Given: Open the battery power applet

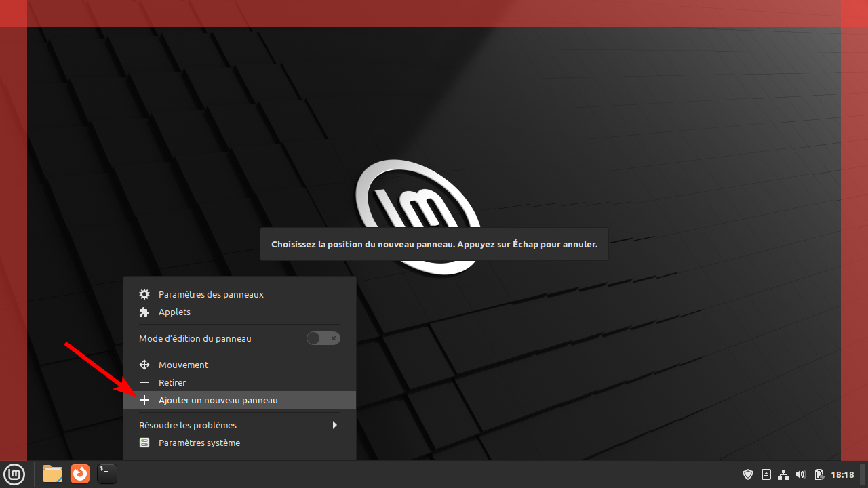Looking at the screenshot, I should [x=819, y=474].
